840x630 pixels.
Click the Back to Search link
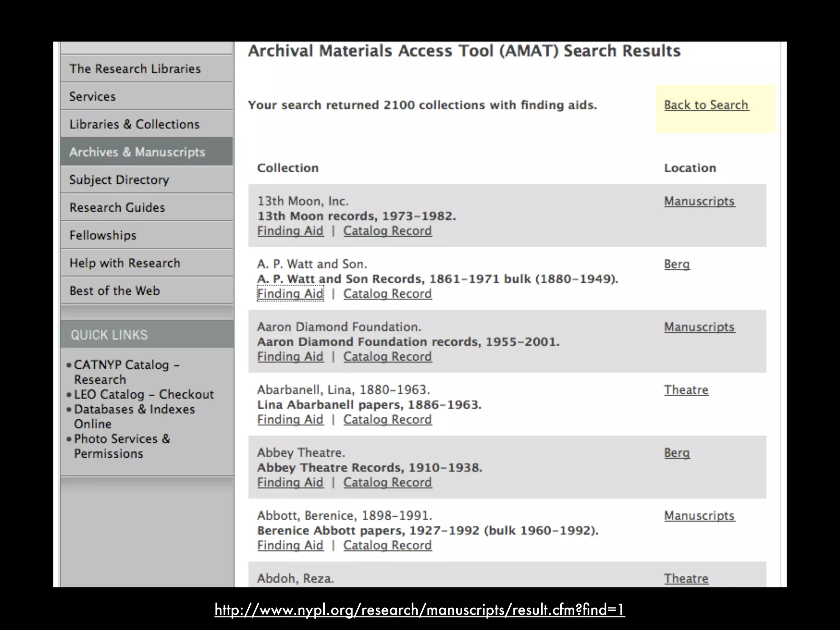(706, 105)
